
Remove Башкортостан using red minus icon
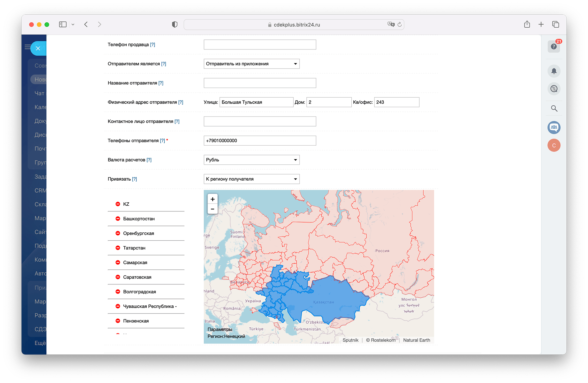118,219
